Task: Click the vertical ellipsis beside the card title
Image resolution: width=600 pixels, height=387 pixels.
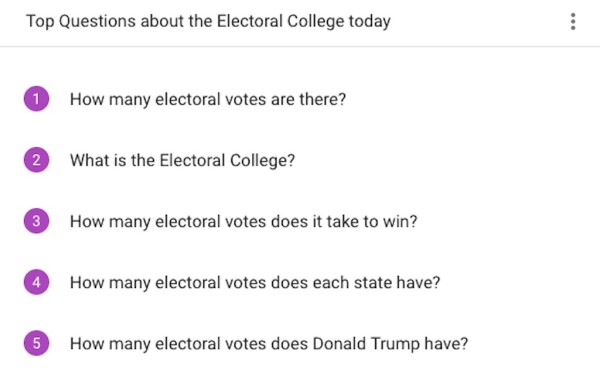Action: click(573, 21)
